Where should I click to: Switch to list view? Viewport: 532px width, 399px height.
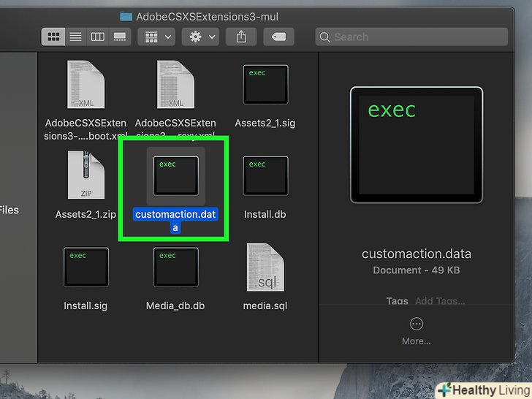(76, 37)
